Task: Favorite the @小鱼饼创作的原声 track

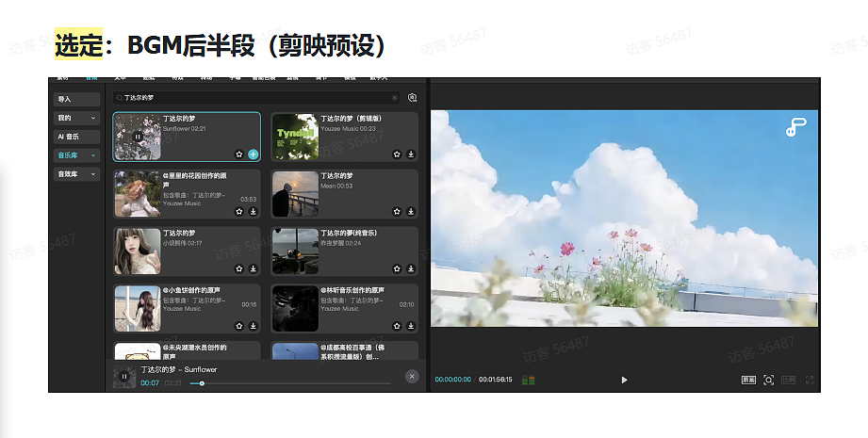Action: [x=239, y=326]
